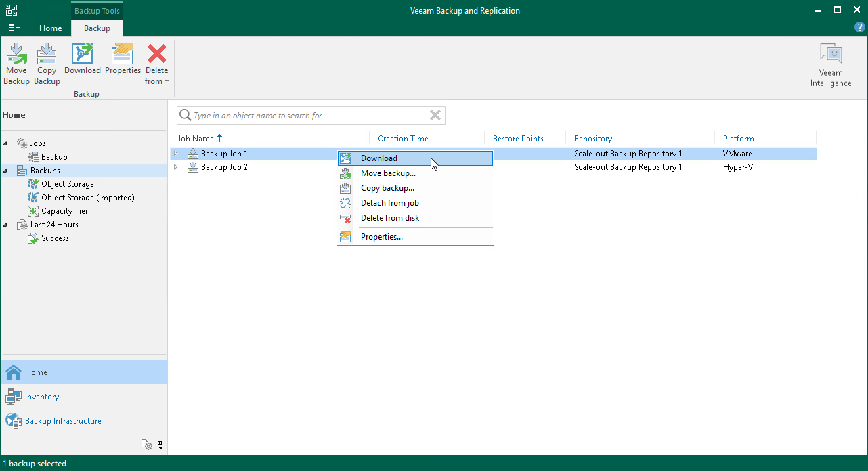The width and height of the screenshot is (868, 471).
Task: Select Capacity Tier tree node
Action: pos(64,211)
